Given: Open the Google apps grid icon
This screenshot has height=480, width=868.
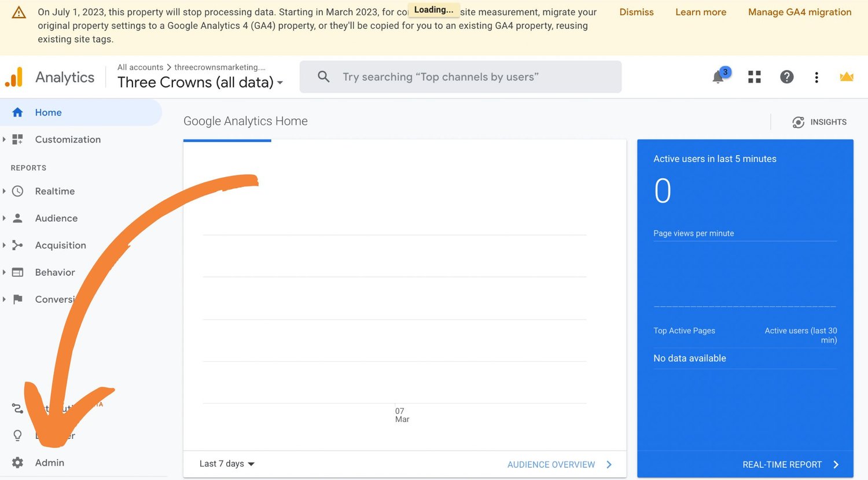Looking at the screenshot, I should point(754,77).
